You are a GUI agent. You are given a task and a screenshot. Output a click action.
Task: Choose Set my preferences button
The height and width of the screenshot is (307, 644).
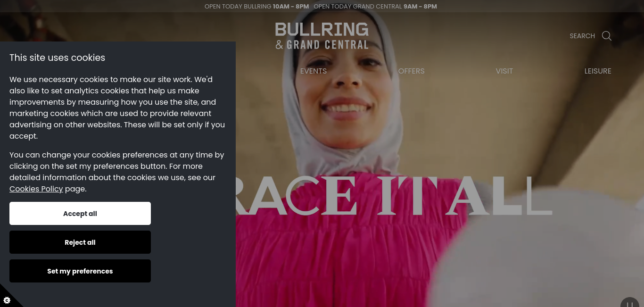click(80, 271)
